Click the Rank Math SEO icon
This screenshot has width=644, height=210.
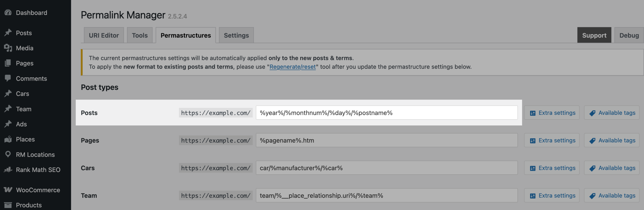pos(8,170)
